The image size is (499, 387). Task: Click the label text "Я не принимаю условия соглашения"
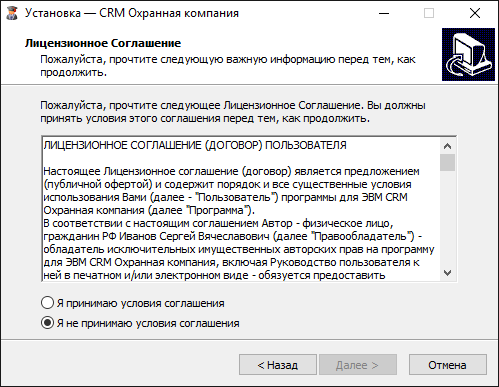tap(148, 323)
